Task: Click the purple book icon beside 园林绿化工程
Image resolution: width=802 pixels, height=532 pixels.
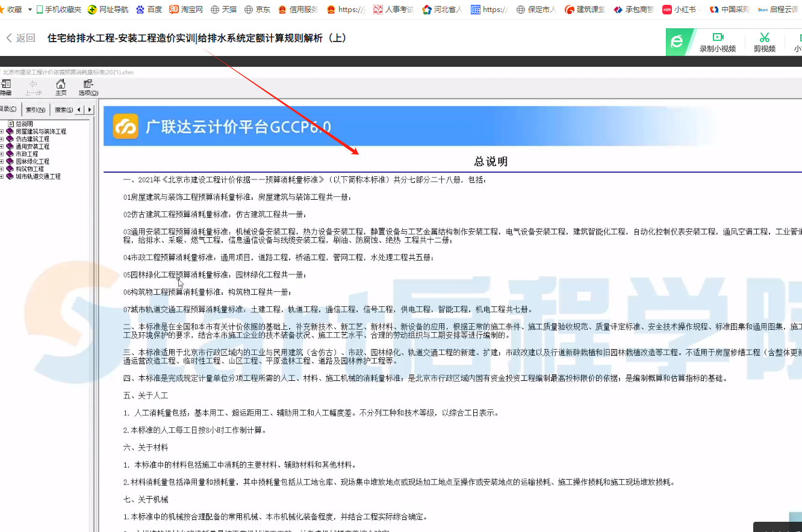Action: click(x=10, y=161)
